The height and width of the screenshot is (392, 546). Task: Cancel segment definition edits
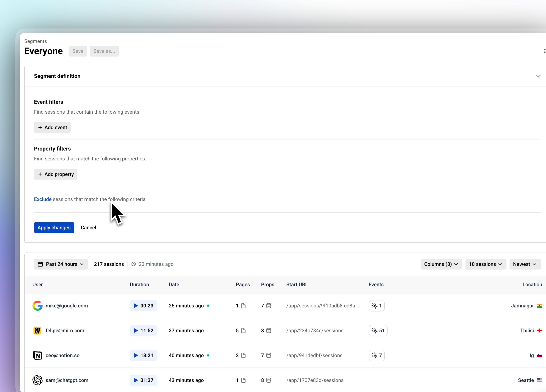[x=88, y=227]
